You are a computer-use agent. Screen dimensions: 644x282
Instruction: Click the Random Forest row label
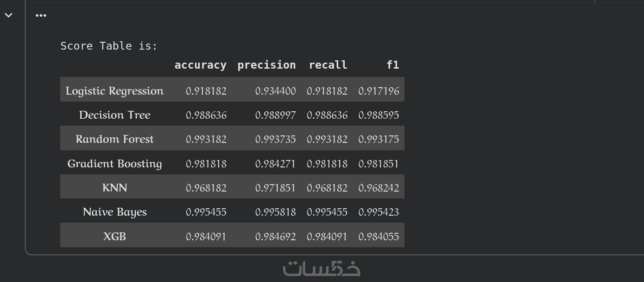114,139
